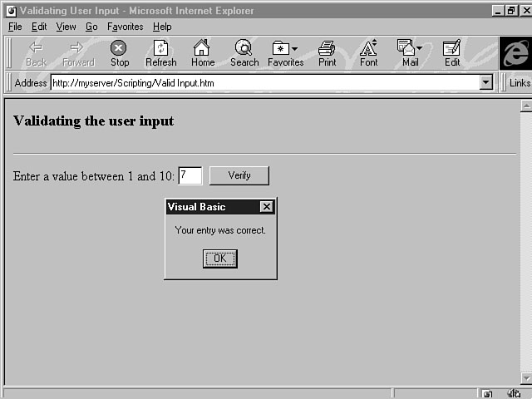Viewport: 532px width, 399px height.
Task: Click the Verify button
Action: point(239,175)
